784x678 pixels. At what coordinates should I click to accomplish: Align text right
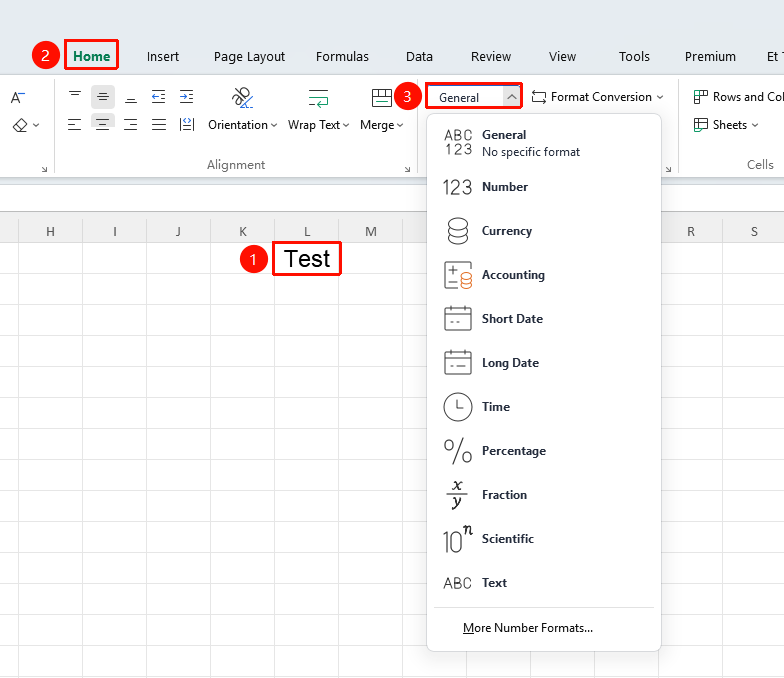(x=131, y=124)
